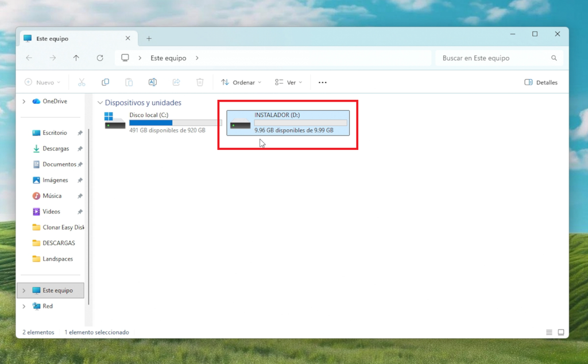Collapse the Dispositivos y unidades group

click(x=100, y=102)
